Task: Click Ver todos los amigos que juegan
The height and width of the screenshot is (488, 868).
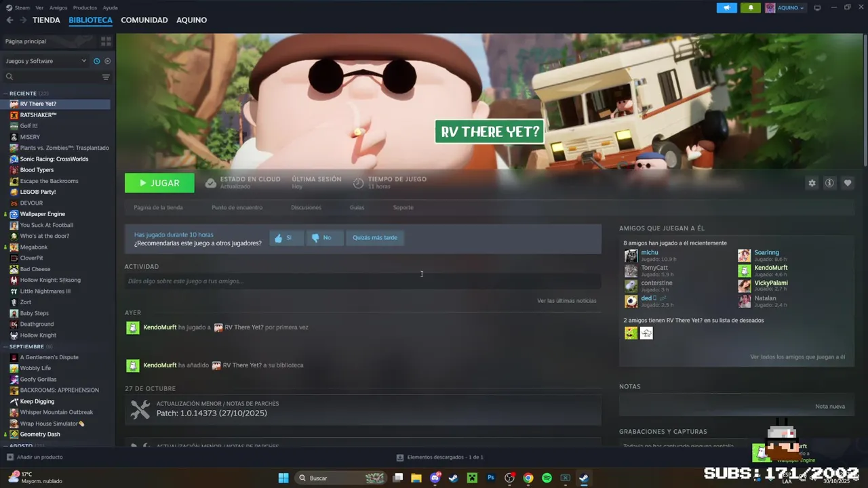Action: tap(797, 357)
